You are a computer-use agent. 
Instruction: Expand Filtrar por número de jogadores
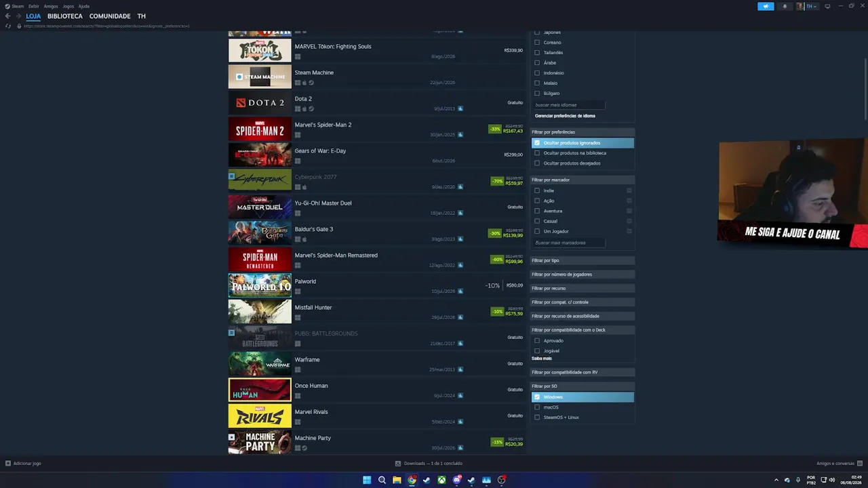pyautogui.click(x=583, y=274)
